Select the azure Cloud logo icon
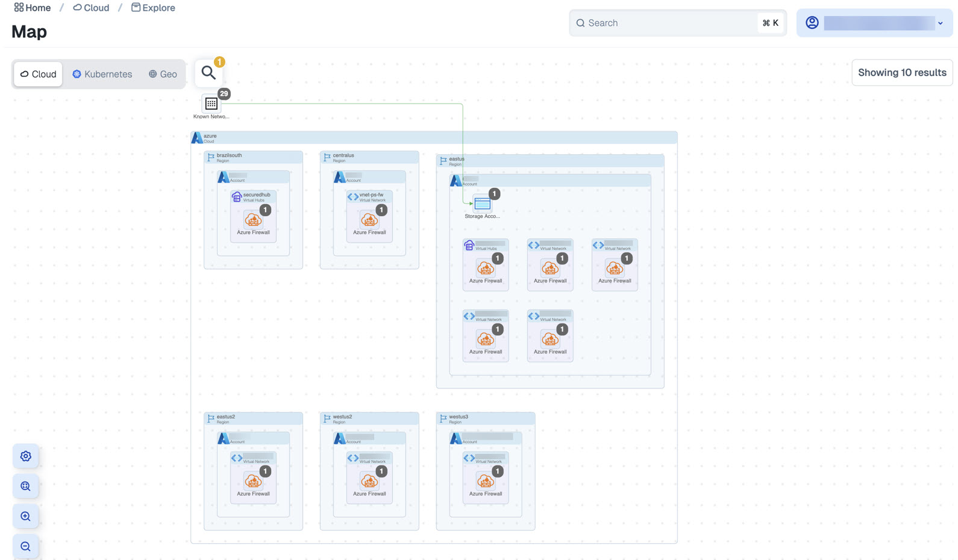This screenshot has height=560, width=958. (197, 138)
